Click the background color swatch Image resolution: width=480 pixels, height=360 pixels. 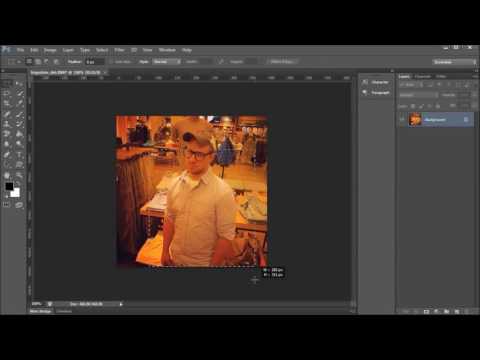16,193
